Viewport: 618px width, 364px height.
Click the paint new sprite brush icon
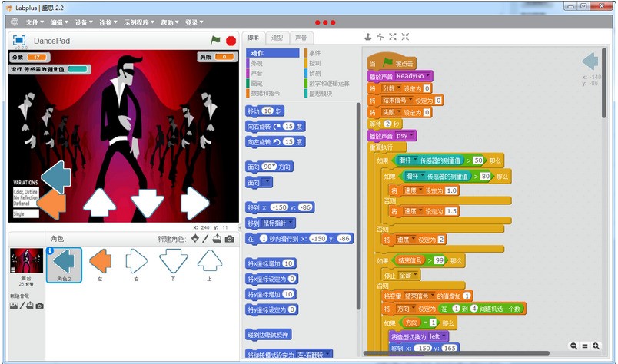point(205,239)
